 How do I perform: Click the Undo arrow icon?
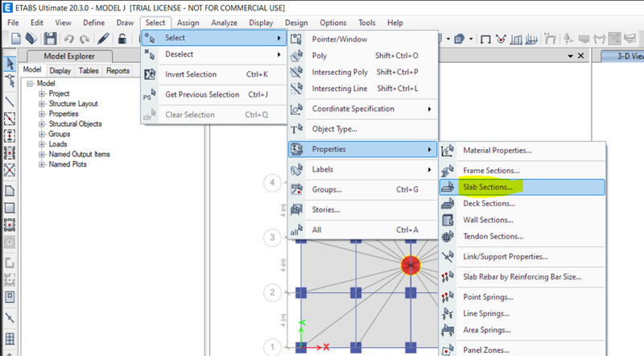(68, 39)
